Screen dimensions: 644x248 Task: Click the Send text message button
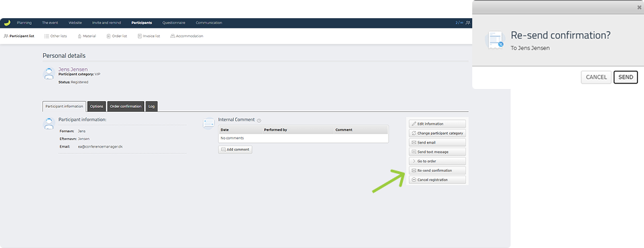point(437,152)
